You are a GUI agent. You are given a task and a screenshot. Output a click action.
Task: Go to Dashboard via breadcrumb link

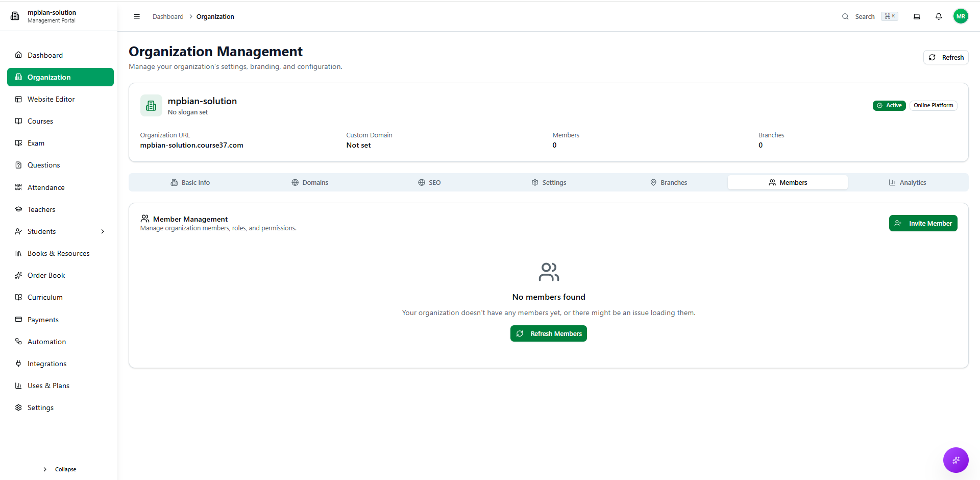[x=168, y=16]
